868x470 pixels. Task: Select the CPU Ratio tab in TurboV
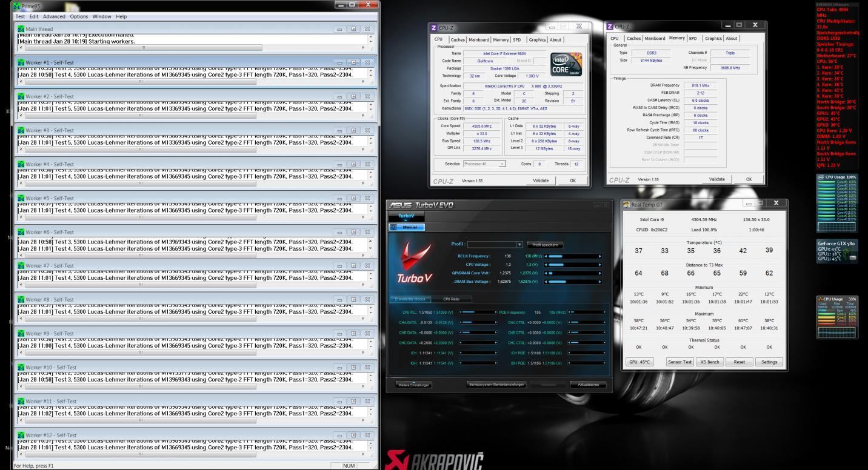[x=451, y=299]
